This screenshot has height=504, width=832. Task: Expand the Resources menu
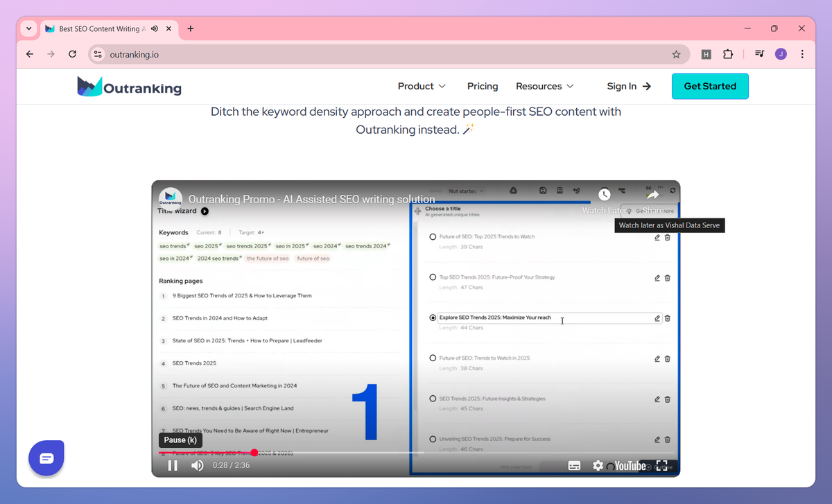tap(545, 86)
